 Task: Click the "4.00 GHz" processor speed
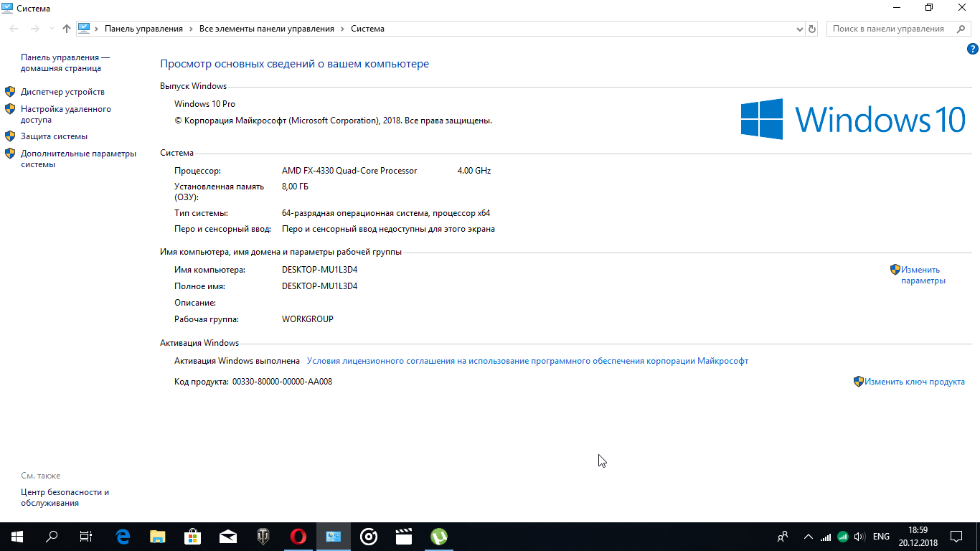point(474,171)
